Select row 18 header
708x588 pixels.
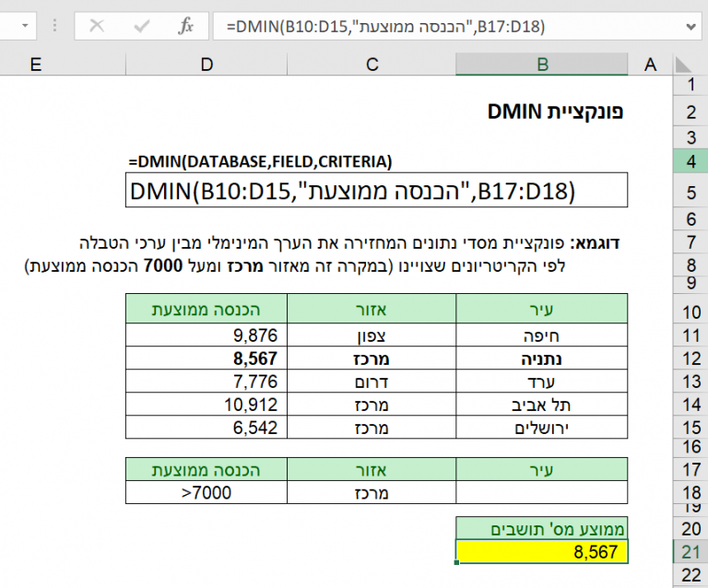[690, 492]
